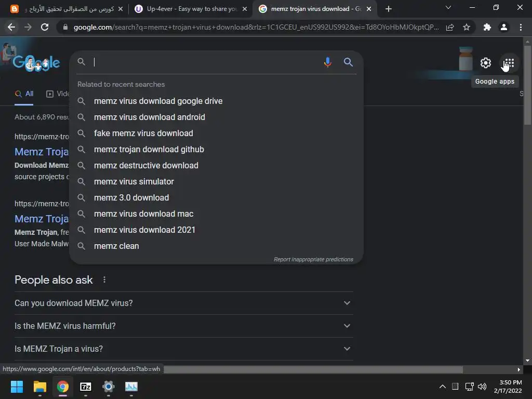The image size is (532, 399).
Task: Open Chrome from the taskbar
Action: (63, 387)
